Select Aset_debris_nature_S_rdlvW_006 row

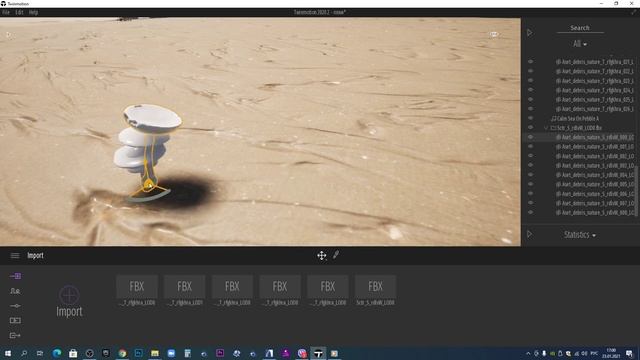coord(594,193)
